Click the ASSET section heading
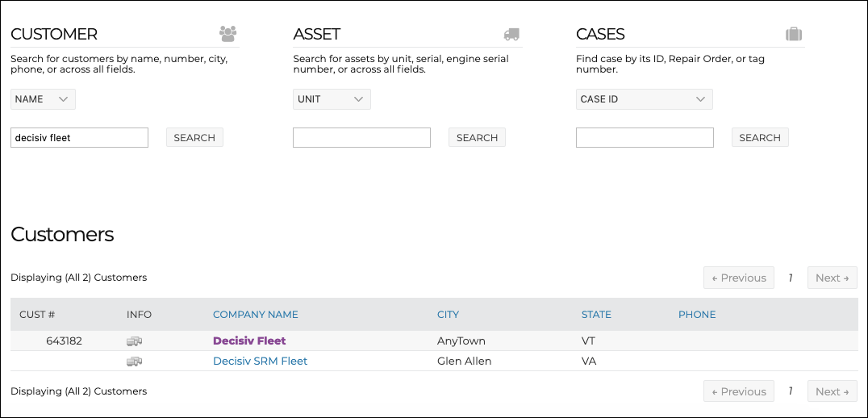The height and width of the screenshot is (418, 868). (x=317, y=35)
